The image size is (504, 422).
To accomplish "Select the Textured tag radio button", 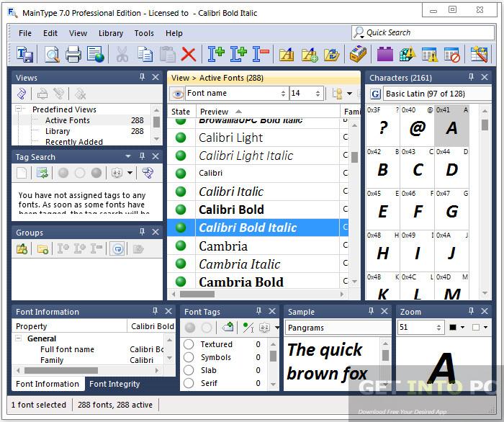I will (189, 344).
